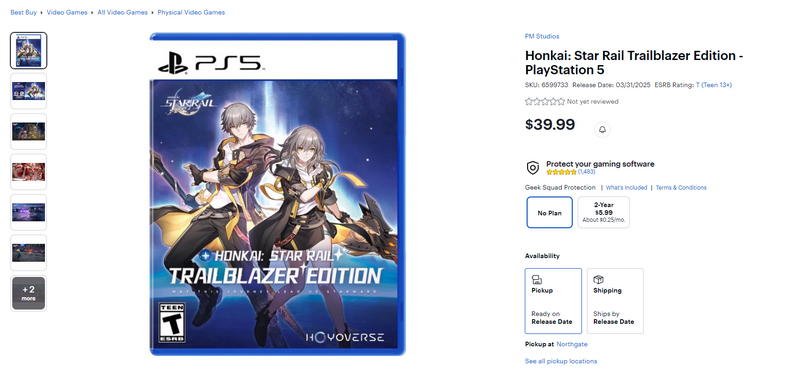
Task: Choose the Pickup availability option
Action: (x=553, y=301)
